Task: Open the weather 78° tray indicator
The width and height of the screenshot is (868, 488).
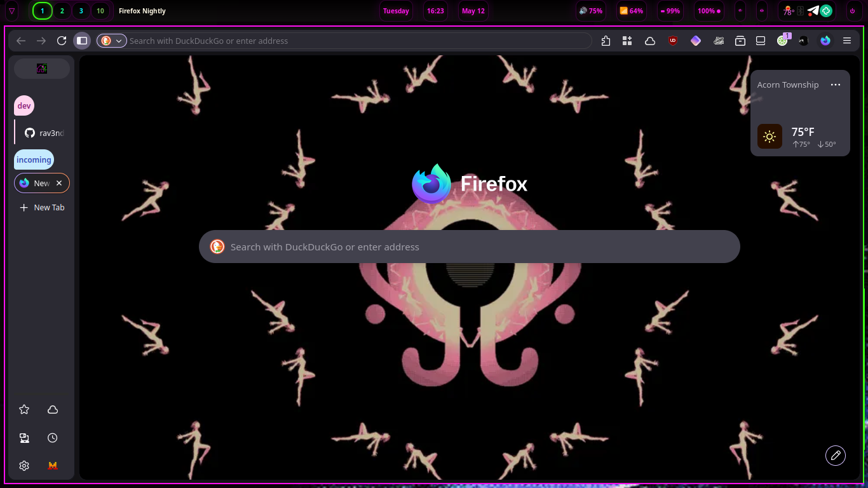Action: point(789,11)
